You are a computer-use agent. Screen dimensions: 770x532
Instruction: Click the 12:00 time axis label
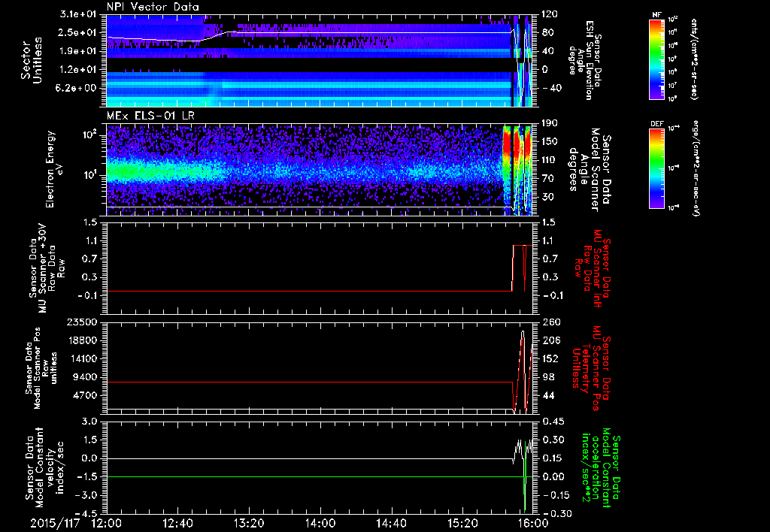click(x=107, y=523)
